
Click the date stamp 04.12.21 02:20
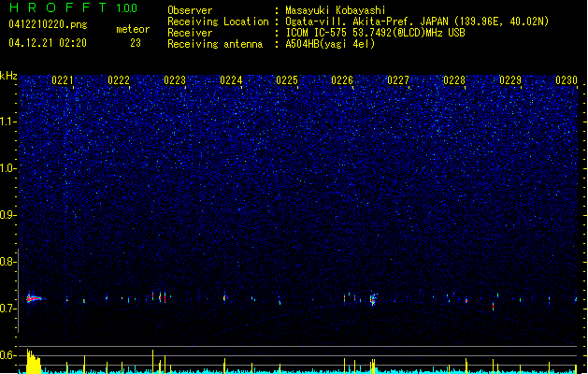pyautogui.click(x=48, y=43)
